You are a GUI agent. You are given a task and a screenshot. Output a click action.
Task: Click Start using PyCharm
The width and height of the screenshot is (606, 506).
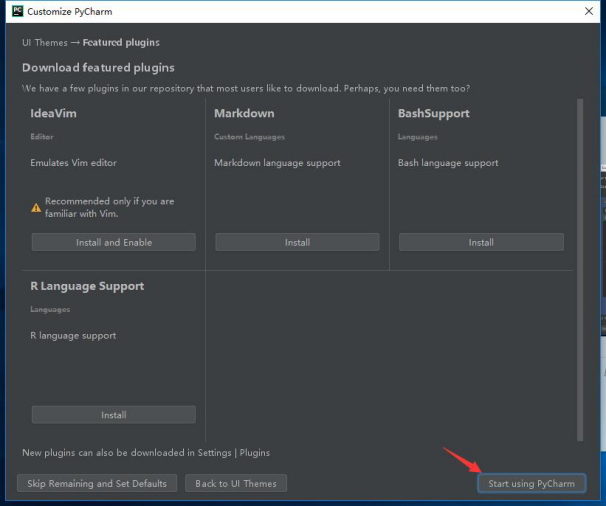531,484
